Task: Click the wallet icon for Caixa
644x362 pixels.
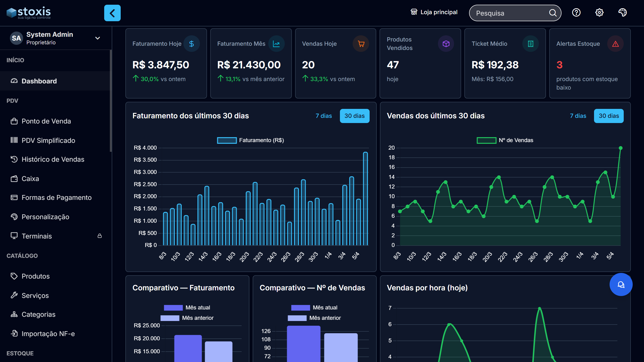Action: pyautogui.click(x=14, y=178)
